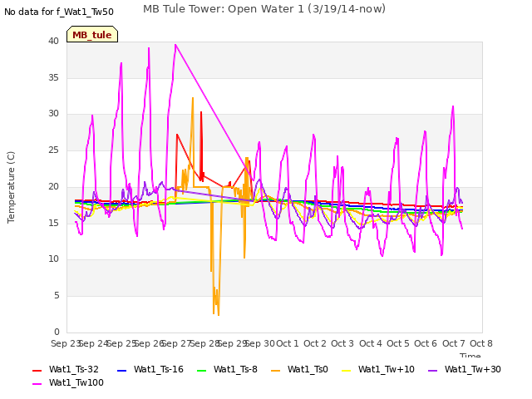532x399 pixels.
Task: Click the Temperature (C) axis label
Action: click(11, 187)
